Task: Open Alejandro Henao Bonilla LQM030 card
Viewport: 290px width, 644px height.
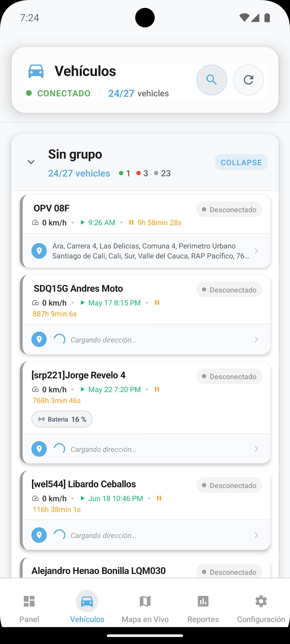Action: click(x=145, y=568)
